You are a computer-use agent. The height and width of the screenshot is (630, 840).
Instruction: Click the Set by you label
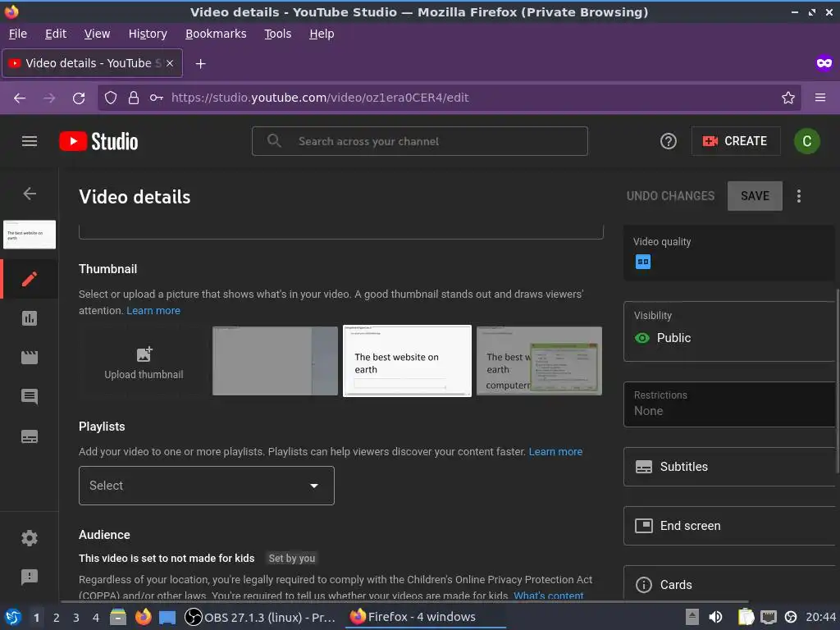(292, 558)
